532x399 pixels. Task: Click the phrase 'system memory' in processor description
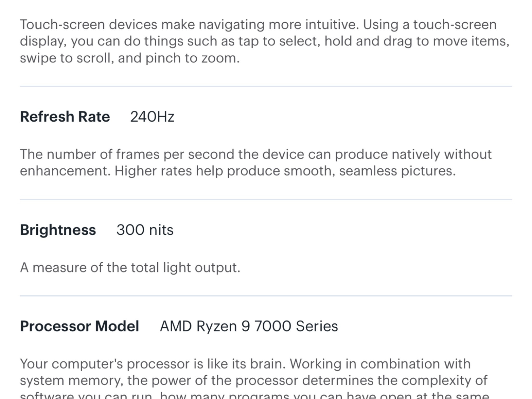(70, 381)
